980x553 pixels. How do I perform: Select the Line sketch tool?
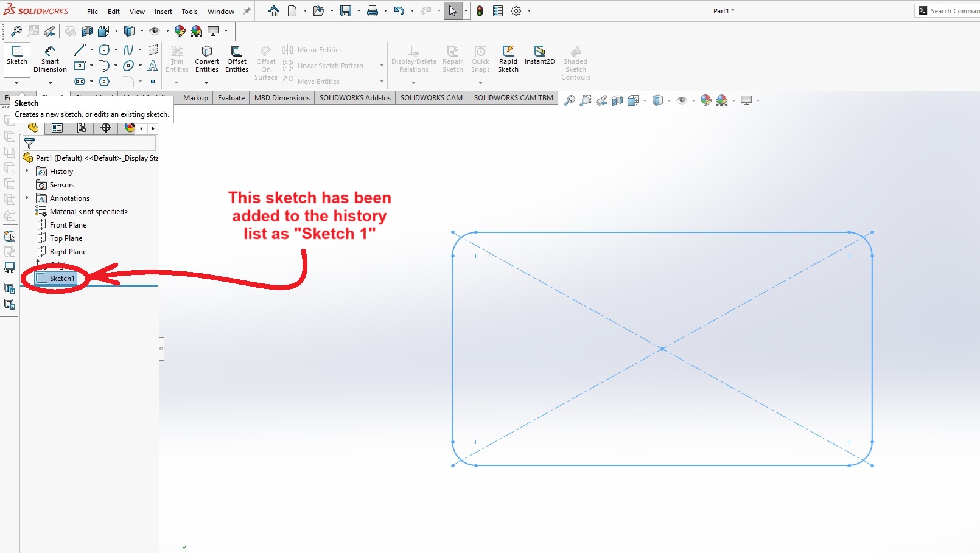[79, 50]
